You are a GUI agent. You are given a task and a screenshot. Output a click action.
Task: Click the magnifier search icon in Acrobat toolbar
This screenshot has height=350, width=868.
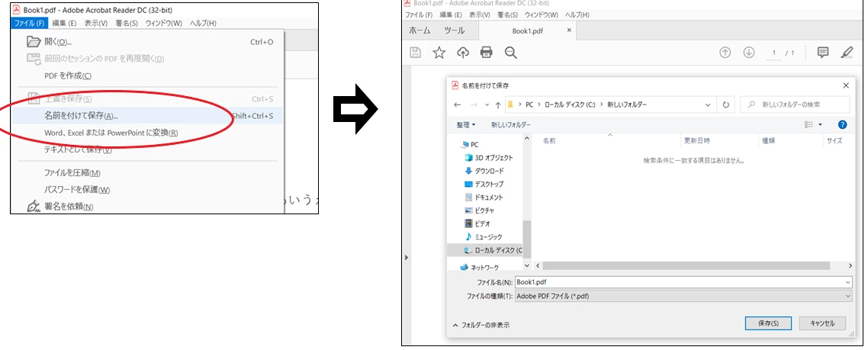(510, 53)
